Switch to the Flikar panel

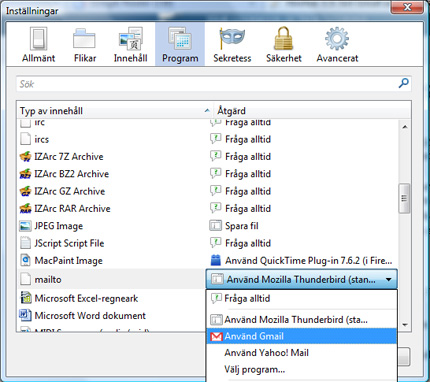(x=85, y=45)
